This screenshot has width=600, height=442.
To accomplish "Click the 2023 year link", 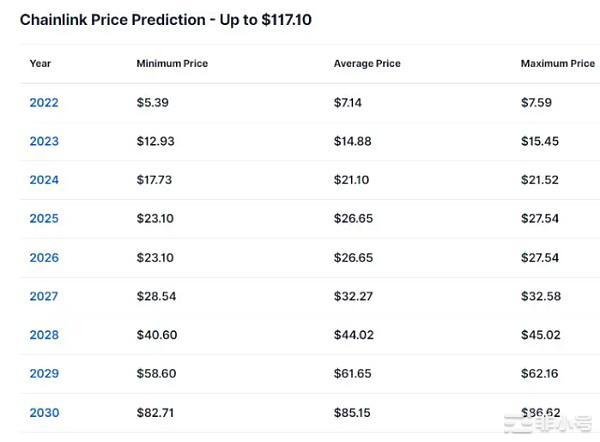I will [44, 141].
